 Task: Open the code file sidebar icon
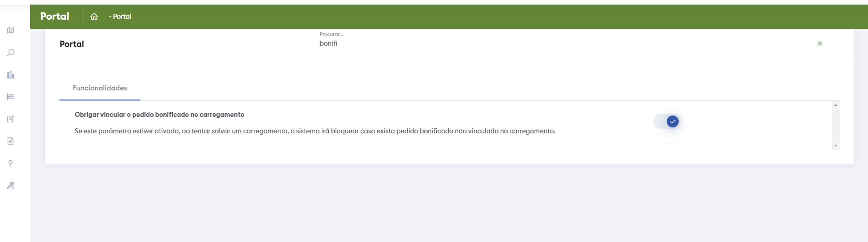[x=11, y=141]
